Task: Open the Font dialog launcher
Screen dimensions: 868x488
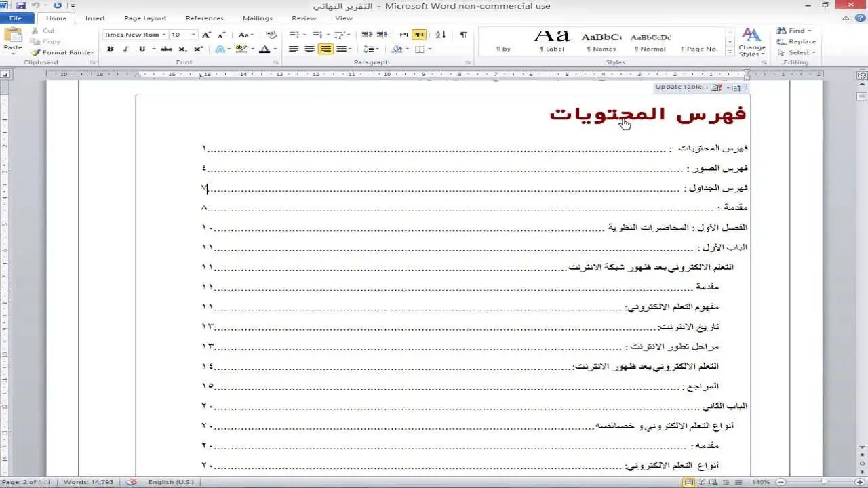Action: pyautogui.click(x=276, y=62)
